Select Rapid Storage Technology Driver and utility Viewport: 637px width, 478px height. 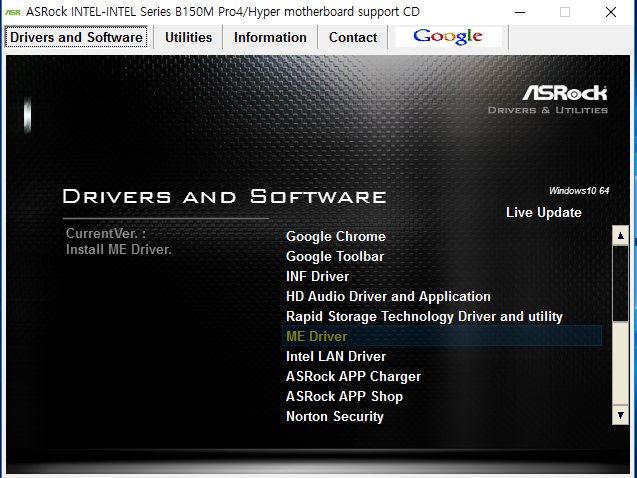[424, 317]
